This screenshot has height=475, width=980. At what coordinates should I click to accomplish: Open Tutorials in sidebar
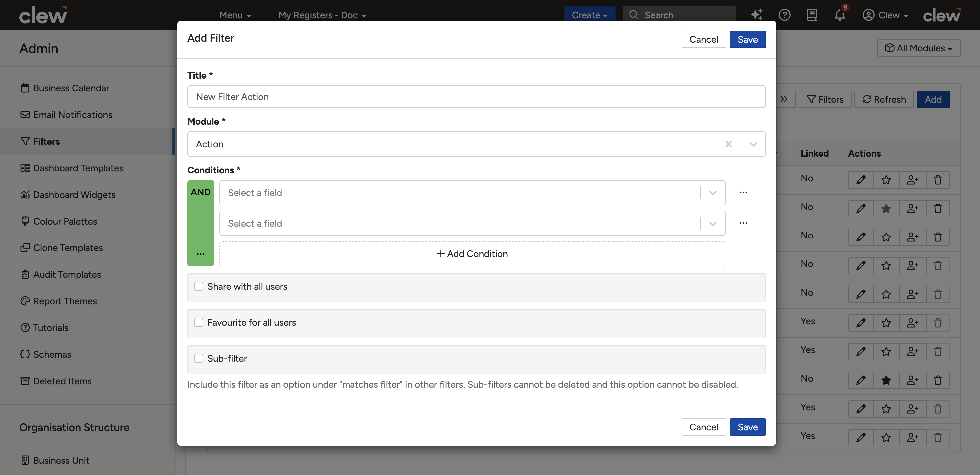click(44, 327)
